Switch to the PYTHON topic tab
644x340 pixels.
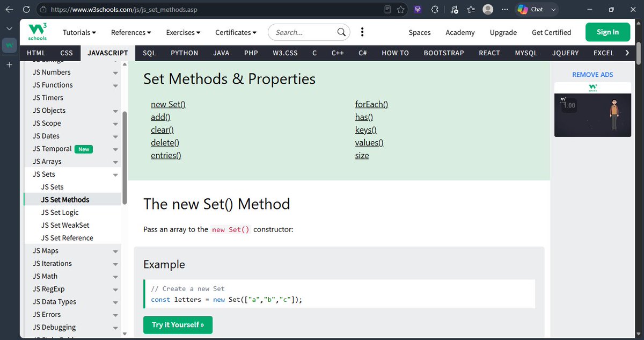pos(185,53)
